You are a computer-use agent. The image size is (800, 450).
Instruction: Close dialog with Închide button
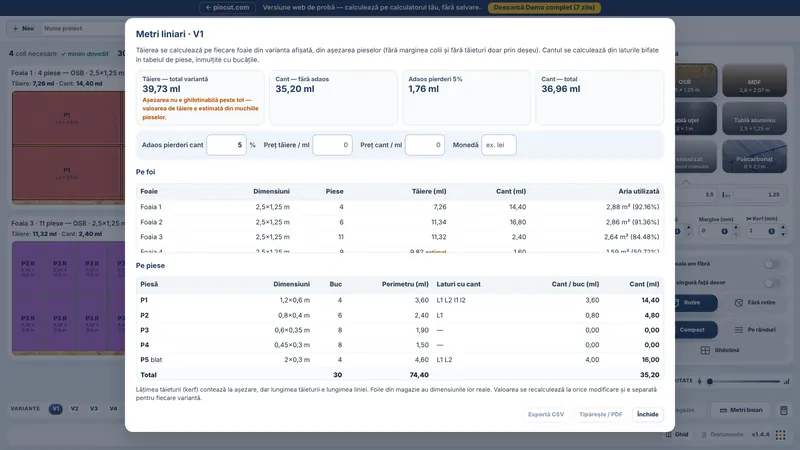pos(647,414)
